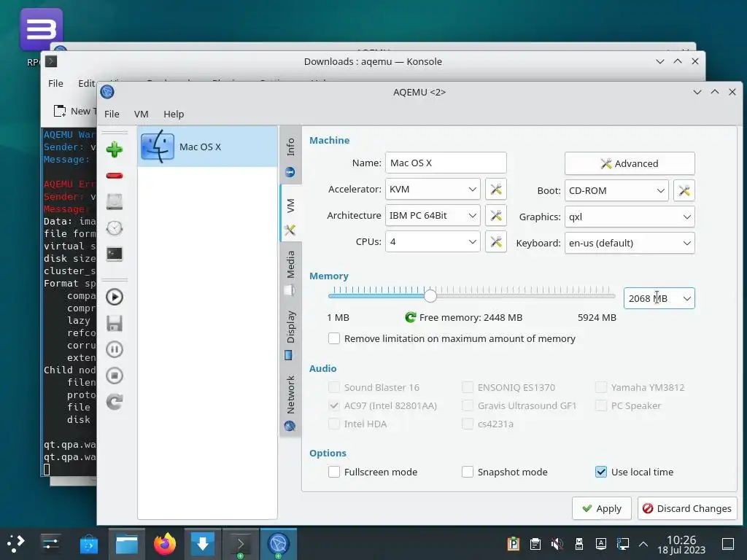747x560 pixels.
Task: Reset the virtual machine arrow icon
Action: coord(115,402)
